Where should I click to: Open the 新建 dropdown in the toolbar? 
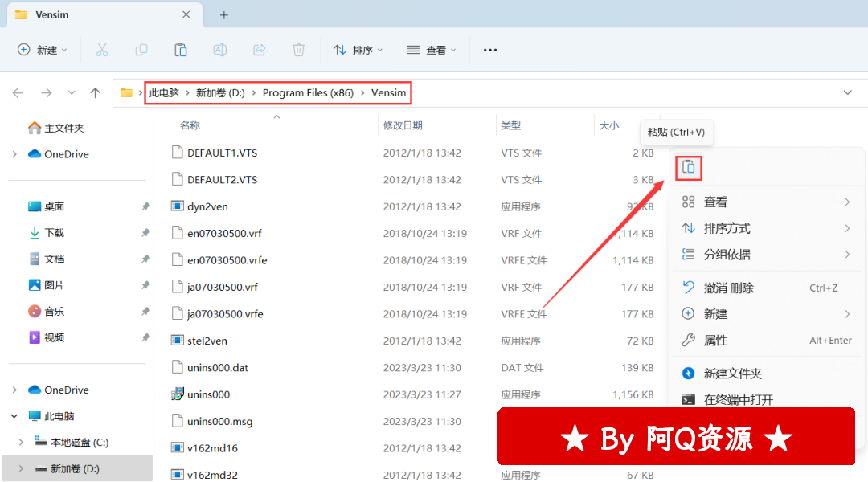pyautogui.click(x=43, y=50)
